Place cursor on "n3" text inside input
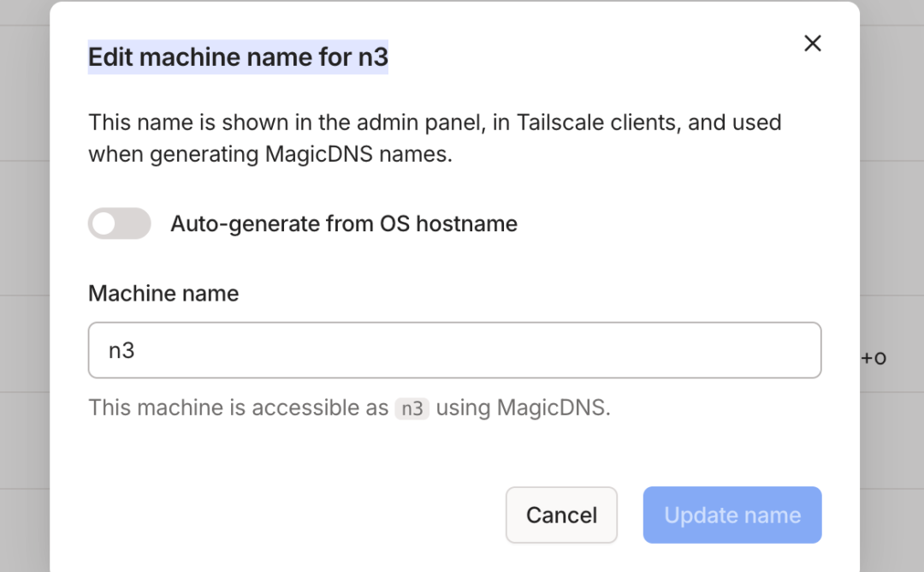924x572 pixels. point(121,350)
